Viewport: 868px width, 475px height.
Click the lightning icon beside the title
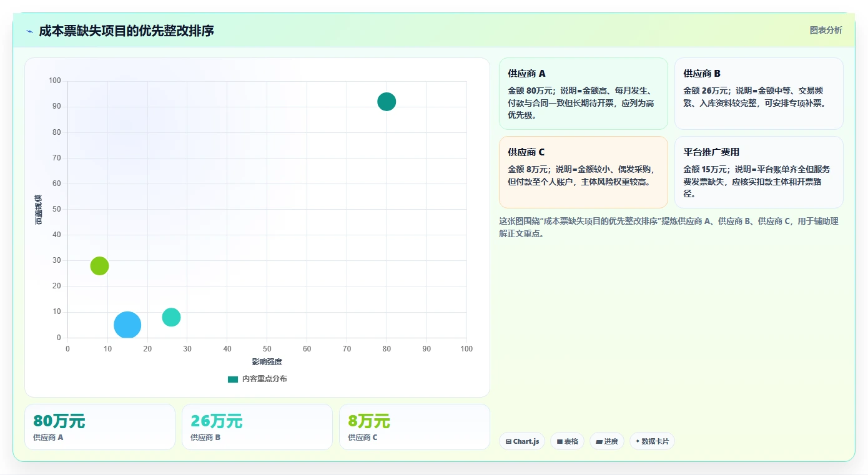[x=29, y=31]
